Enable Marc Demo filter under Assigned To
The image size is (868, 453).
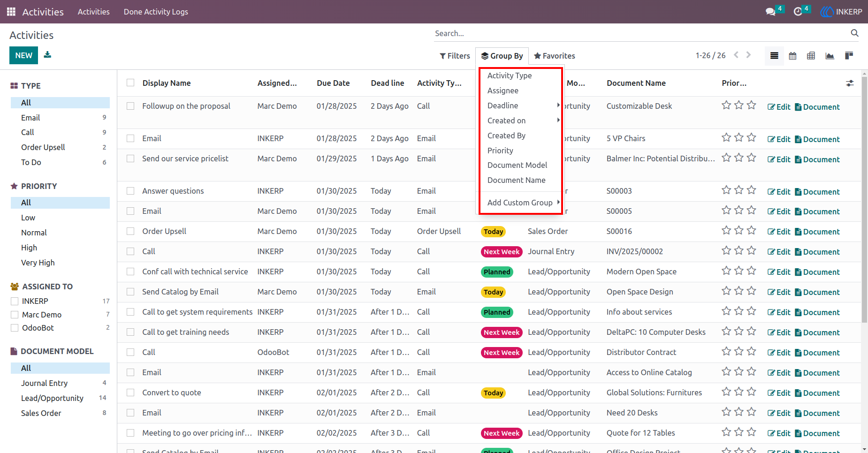[15, 315]
